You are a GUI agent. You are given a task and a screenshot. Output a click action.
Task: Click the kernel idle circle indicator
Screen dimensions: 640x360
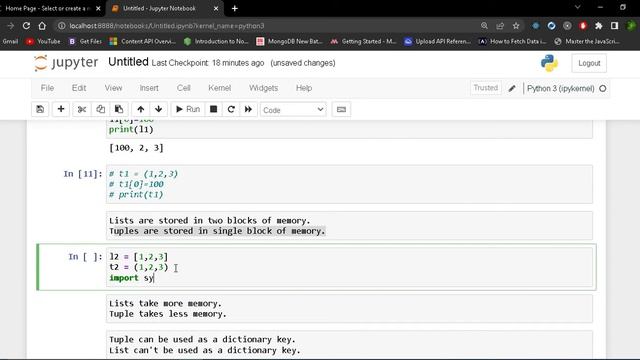pyautogui.click(x=603, y=89)
